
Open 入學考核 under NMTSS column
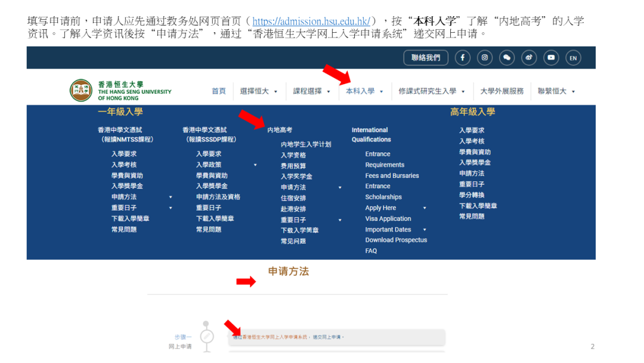click(124, 164)
